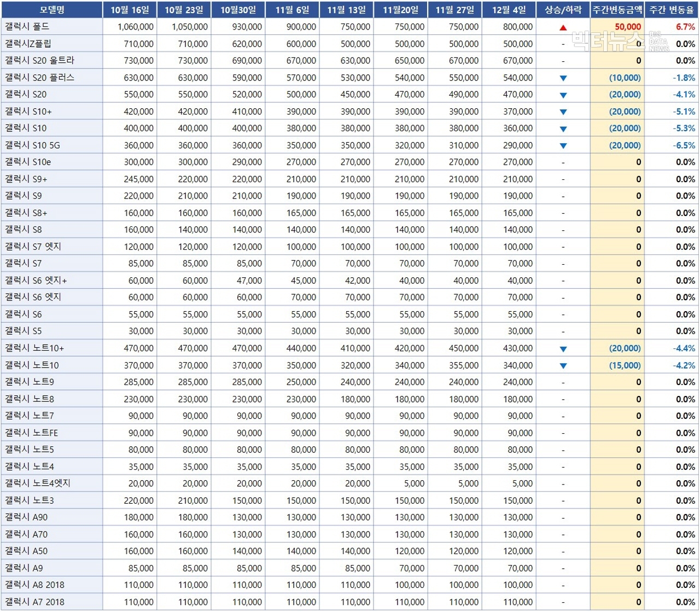Click the 갤럭시 S5 model cell
This screenshot has height=612, width=700.
pos(51,331)
